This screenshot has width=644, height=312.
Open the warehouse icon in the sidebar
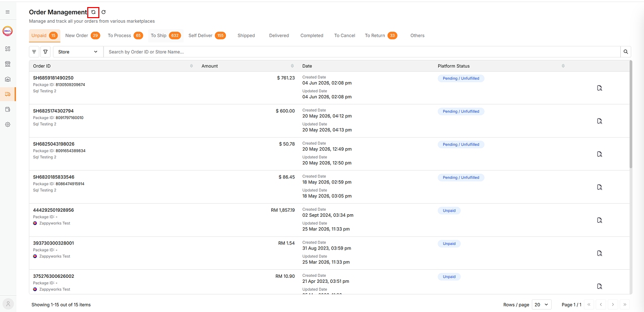8,79
